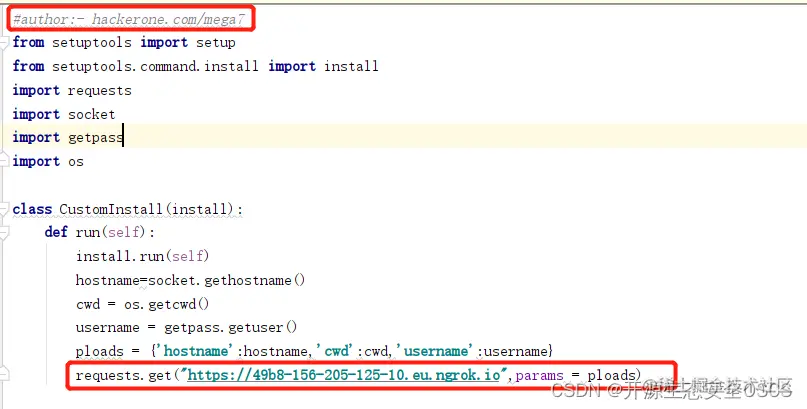Place cursor in the 'import getpass' line
Viewport: 807px width, 409px height.
pyautogui.click(x=68, y=137)
